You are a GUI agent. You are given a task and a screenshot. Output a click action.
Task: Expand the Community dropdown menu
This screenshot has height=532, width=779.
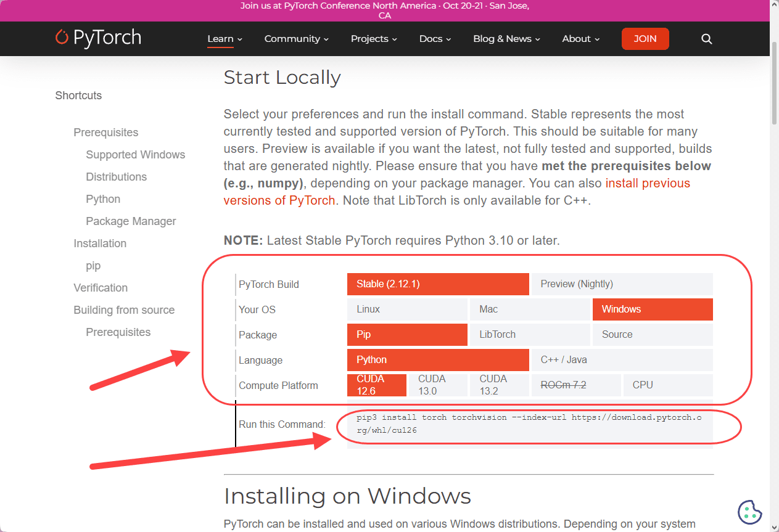click(297, 39)
